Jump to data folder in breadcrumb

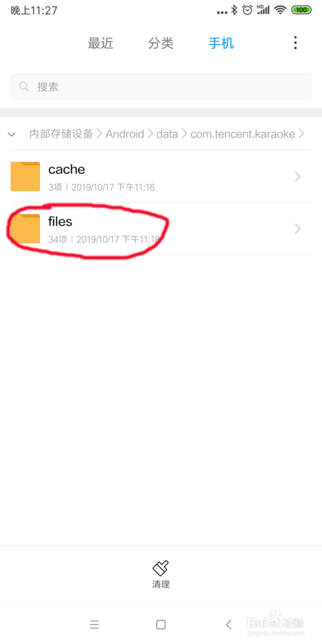pyautogui.click(x=167, y=134)
